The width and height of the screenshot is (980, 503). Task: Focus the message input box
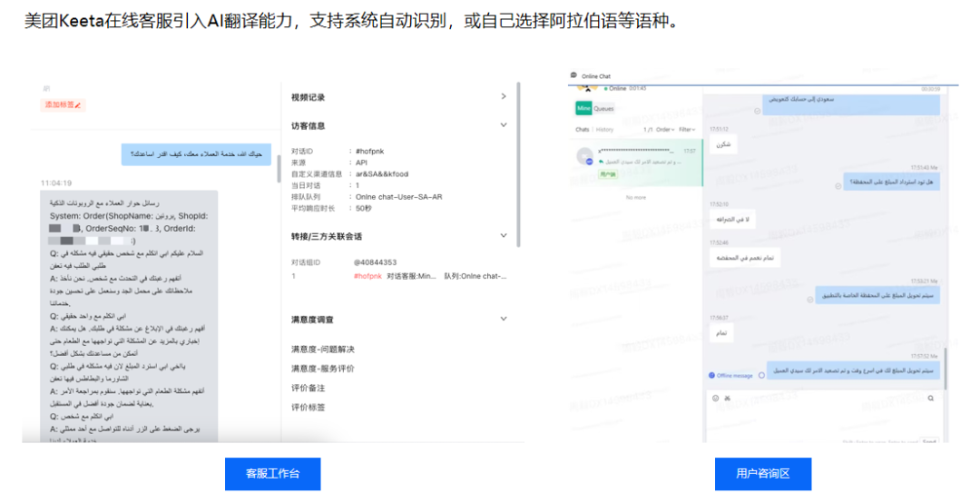click(825, 419)
